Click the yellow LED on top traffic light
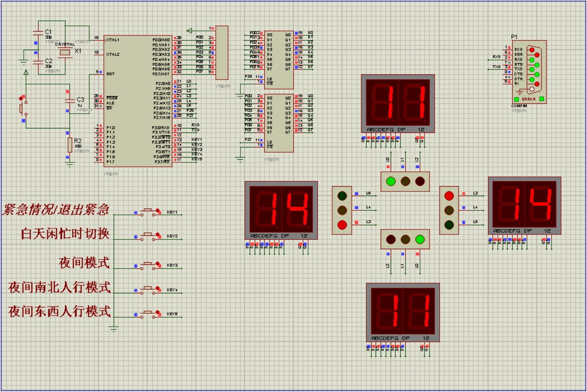Image resolution: width=587 pixels, height=392 pixels. coord(405,181)
